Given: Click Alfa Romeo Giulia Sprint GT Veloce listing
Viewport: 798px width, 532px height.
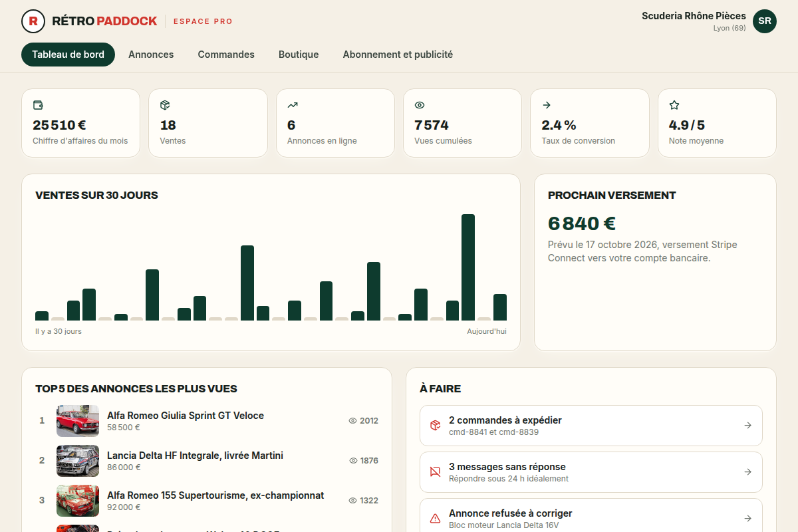Looking at the screenshot, I should [x=186, y=416].
